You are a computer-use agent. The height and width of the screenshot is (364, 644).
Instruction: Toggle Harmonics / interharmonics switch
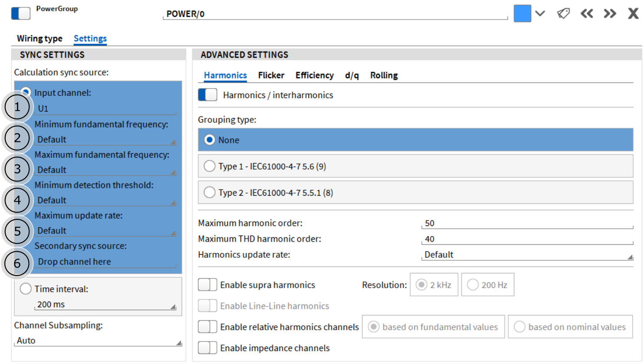208,95
